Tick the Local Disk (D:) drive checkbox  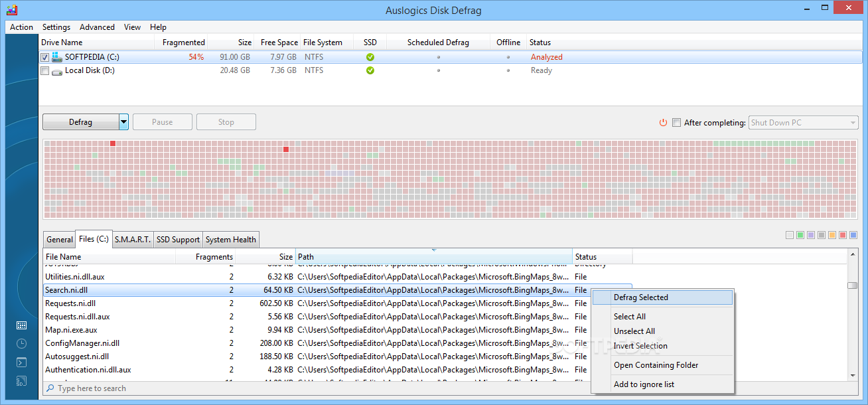45,70
